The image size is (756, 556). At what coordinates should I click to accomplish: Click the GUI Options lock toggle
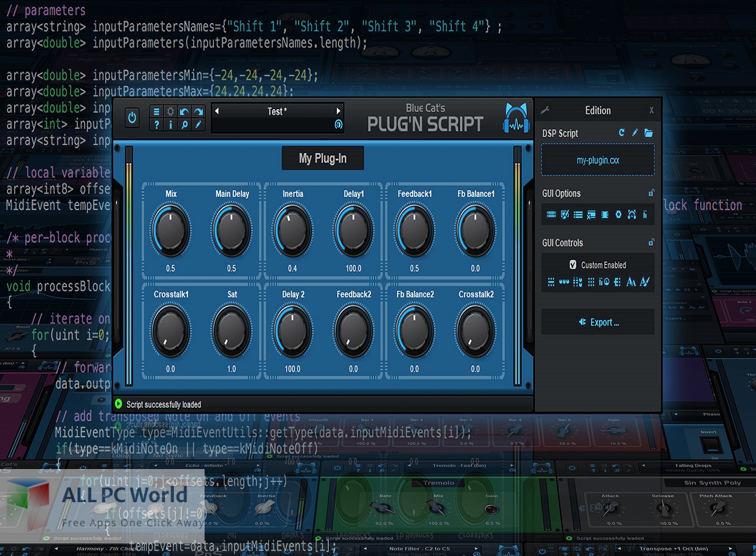[x=651, y=193]
